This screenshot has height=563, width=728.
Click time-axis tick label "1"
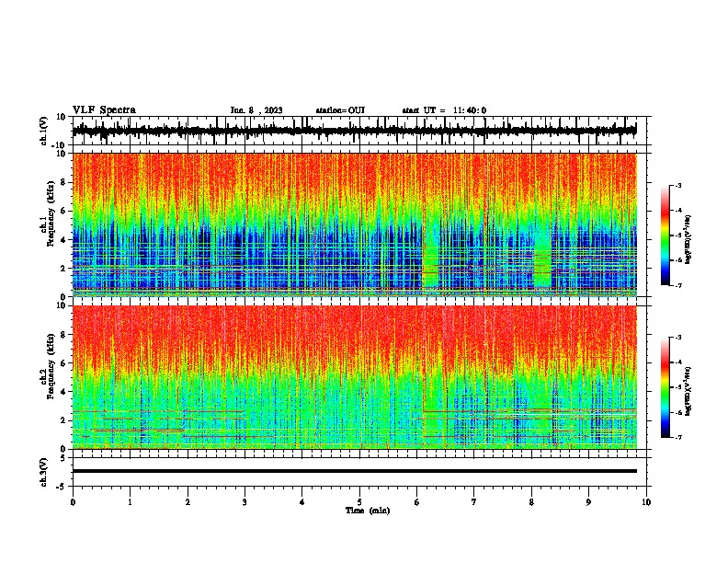pyautogui.click(x=130, y=502)
